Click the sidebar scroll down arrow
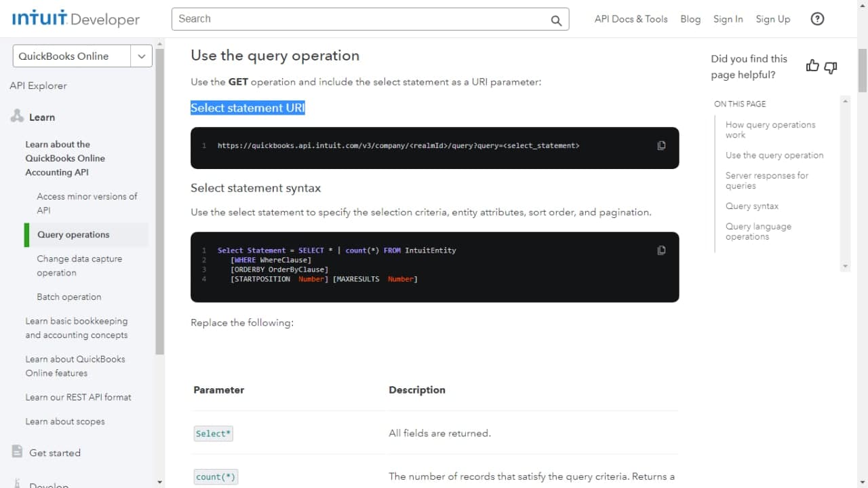The width and height of the screenshot is (868, 488). pos(159,483)
